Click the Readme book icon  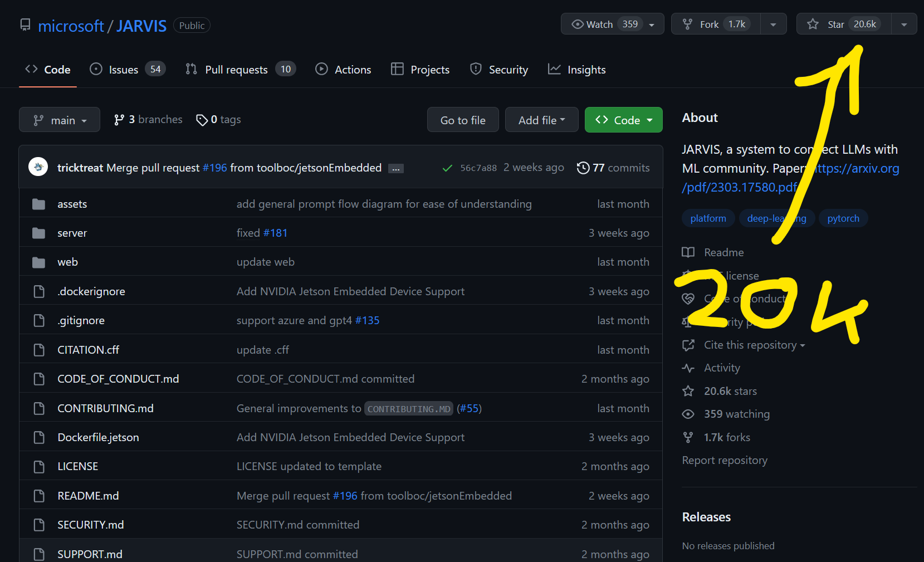click(688, 252)
